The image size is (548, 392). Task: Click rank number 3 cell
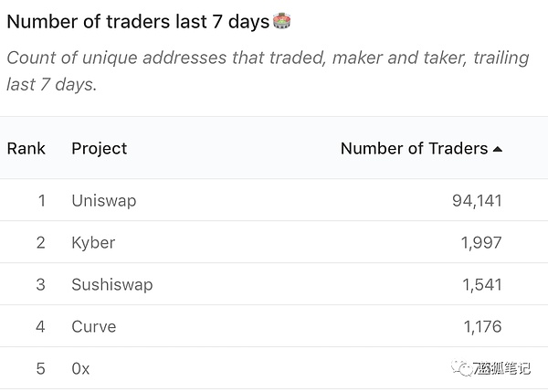click(x=40, y=284)
